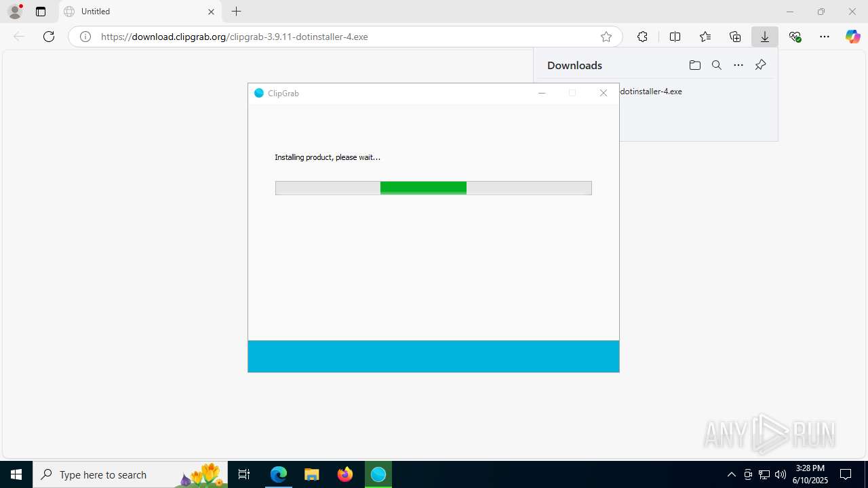
Task: Open File Explorer from taskbar
Action: (311, 474)
